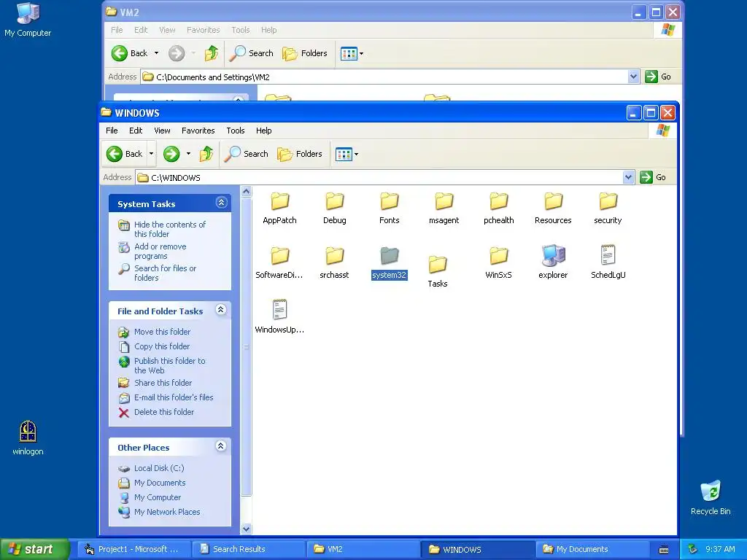Toggle Folders pane in WINDOWS window
This screenshot has height=560, width=747.
300,154
